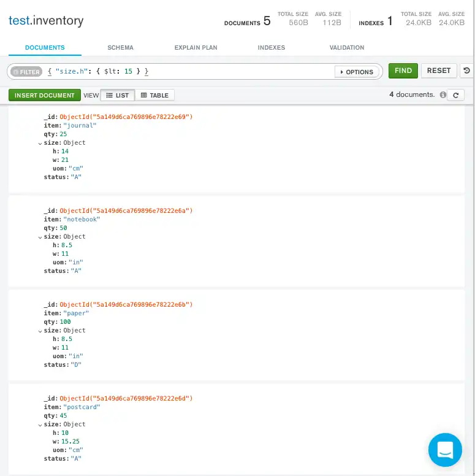Click qty value 50
475x476 pixels.
(x=63, y=228)
